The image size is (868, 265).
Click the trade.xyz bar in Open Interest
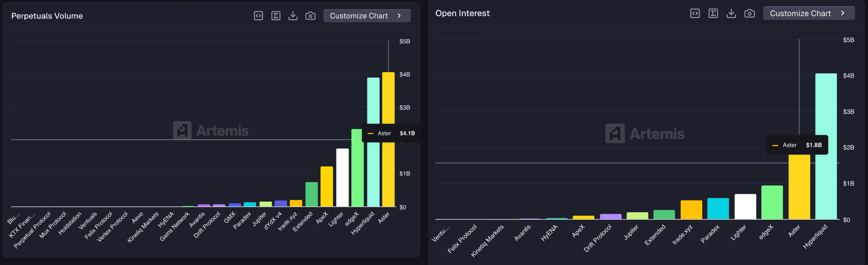click(x=691, y=209)
